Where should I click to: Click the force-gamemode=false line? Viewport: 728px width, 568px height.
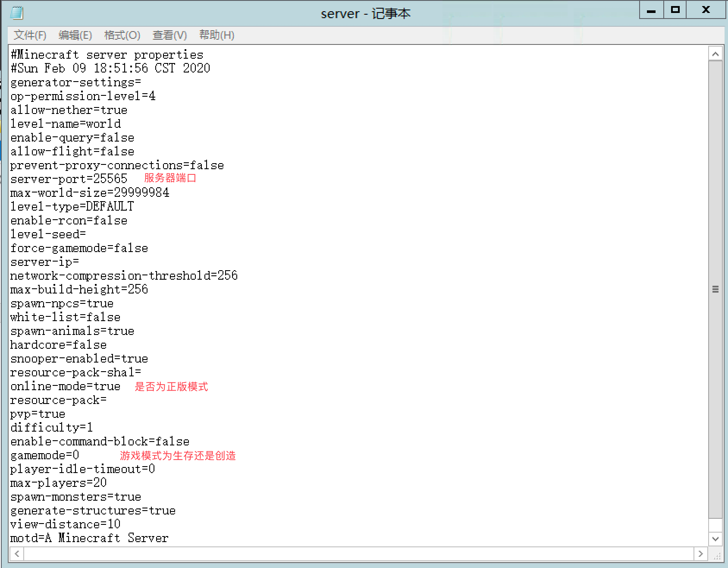[79, 248]
